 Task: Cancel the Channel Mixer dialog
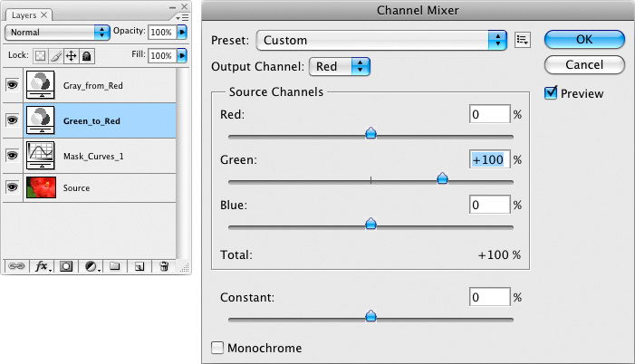pyautogui.click(x=584, y=64)
